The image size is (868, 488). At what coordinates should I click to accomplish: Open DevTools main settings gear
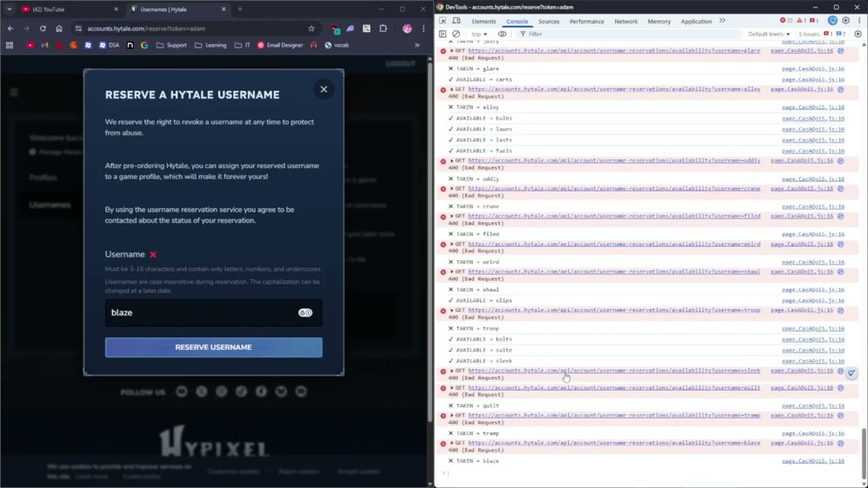(x=846, y=21)
